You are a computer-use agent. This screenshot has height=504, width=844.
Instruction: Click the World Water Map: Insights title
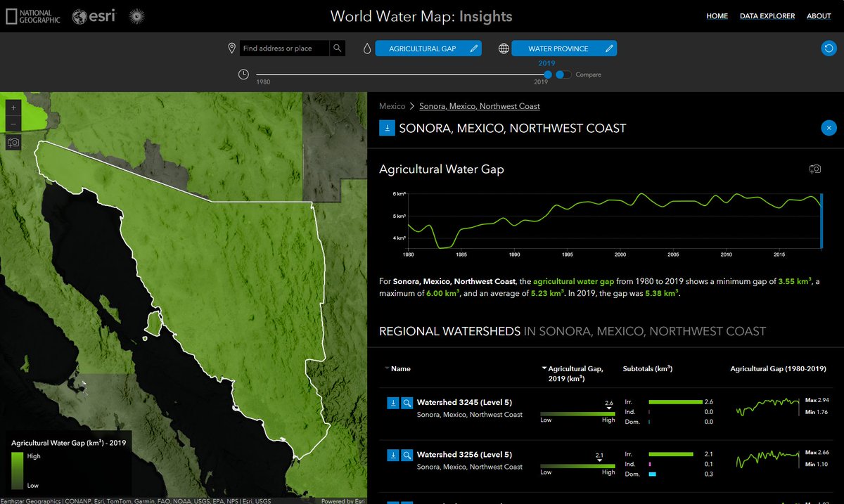coord(421,16)
